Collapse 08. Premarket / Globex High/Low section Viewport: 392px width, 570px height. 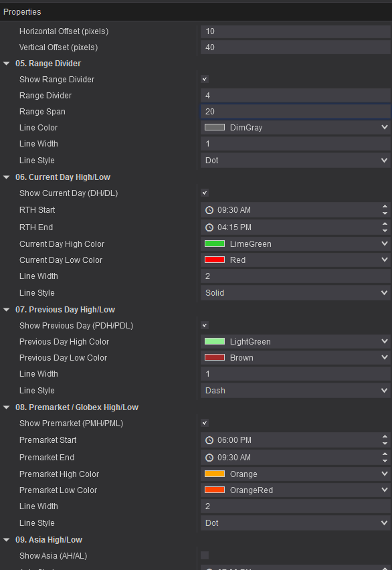[x=6, y=407]
